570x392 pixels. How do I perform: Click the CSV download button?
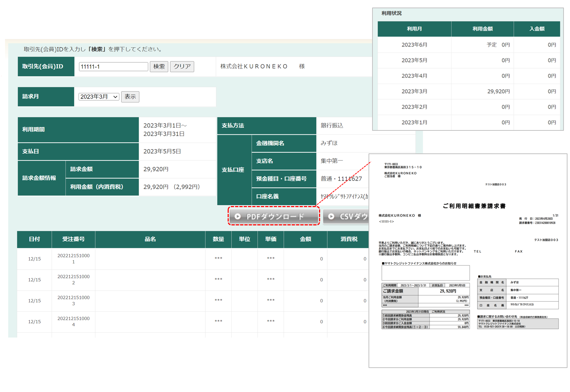coord(346,216)
